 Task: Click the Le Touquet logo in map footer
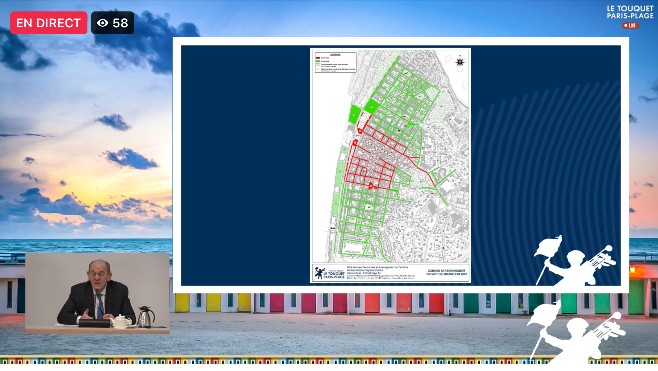329,273
